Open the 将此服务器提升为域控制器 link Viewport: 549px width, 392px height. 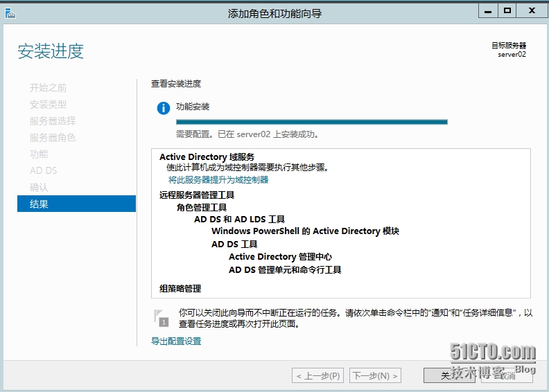(x=218, y=180)
